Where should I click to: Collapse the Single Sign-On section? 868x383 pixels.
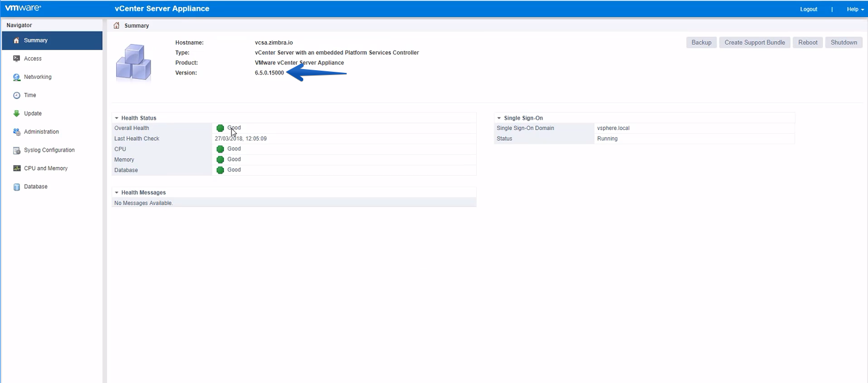click(x=499, y=118)
